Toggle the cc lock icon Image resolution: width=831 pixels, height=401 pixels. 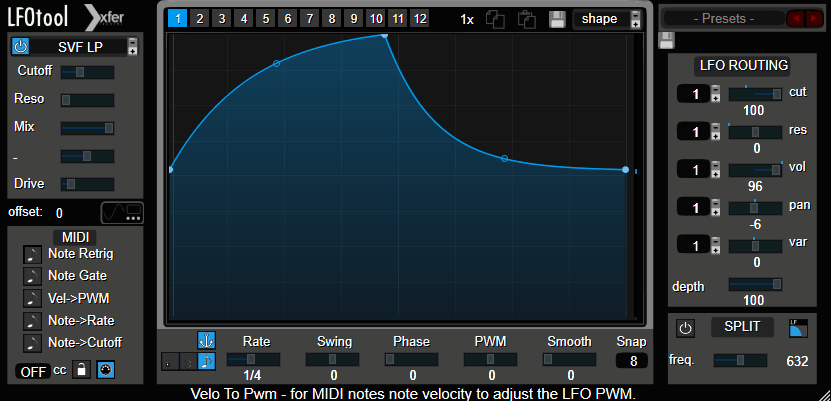(x=81, y=370)
